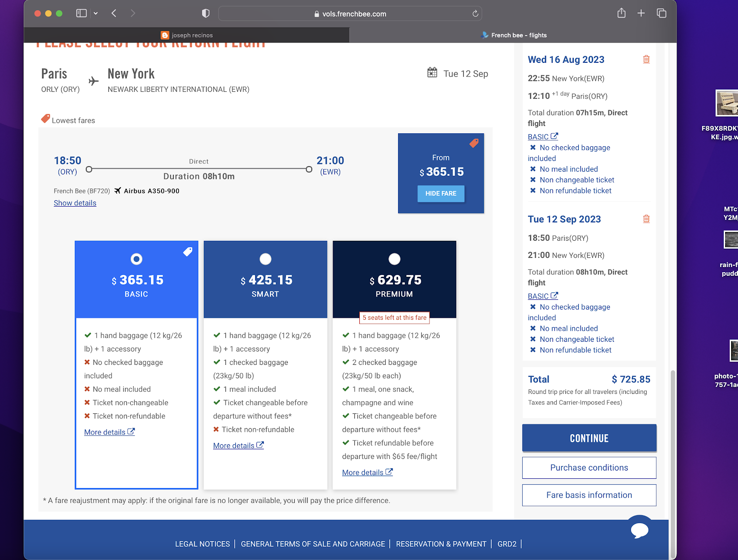The height and width of the screenshot is (560, 738).
Task: Click the $ 425.15 SMART fare card header
Action: (x=266, y=280)
